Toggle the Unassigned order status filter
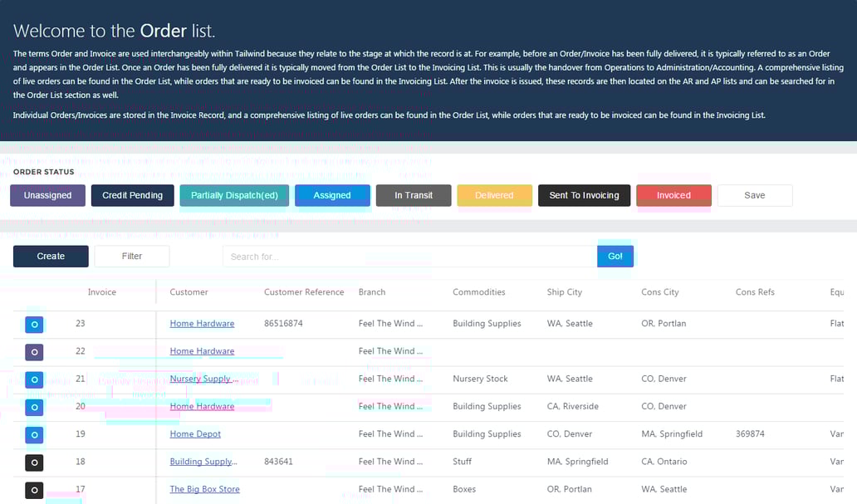 click(47, 196)
